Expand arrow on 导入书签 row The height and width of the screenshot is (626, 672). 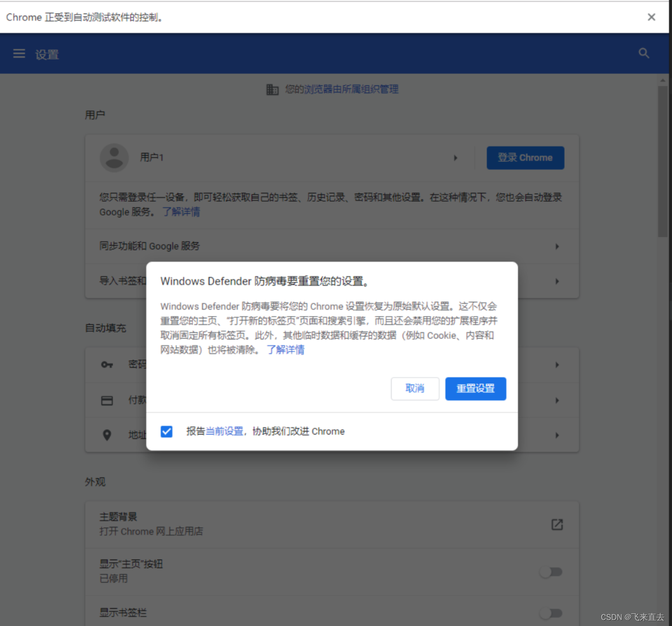pos(557,281)
